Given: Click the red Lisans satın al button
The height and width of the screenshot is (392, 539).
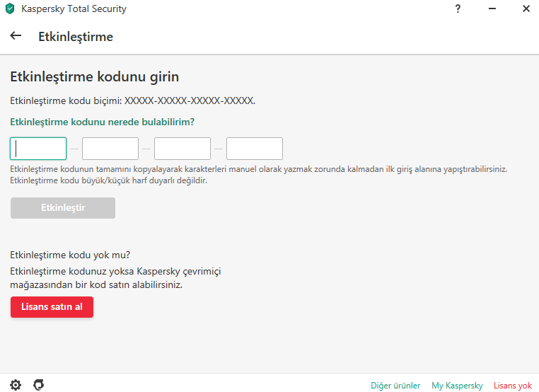Looking at the screenshot, I should [x=52, y=306].
